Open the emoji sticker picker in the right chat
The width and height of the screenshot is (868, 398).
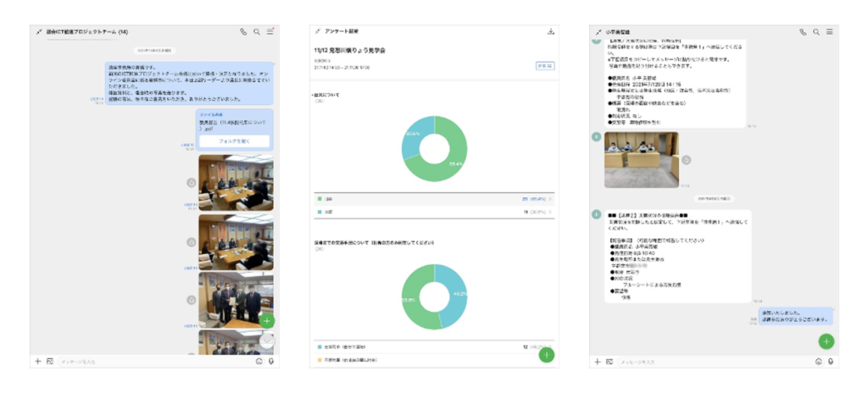point(818,362)
